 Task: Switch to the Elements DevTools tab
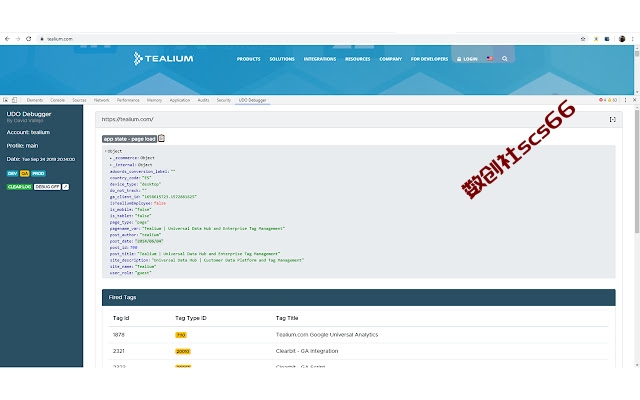click(x=35, y=100)
